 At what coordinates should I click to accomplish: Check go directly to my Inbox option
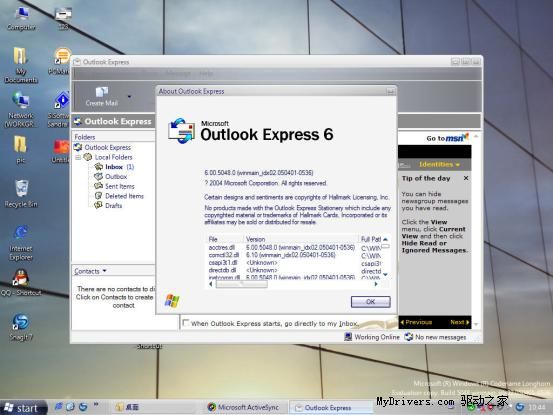[x=186, y=323]
